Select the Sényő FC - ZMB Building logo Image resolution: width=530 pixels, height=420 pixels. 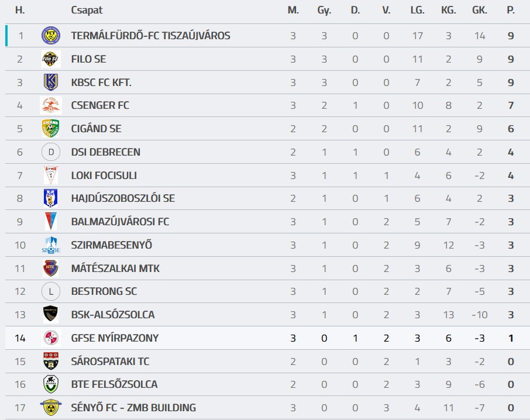click(x=51, y=408)
